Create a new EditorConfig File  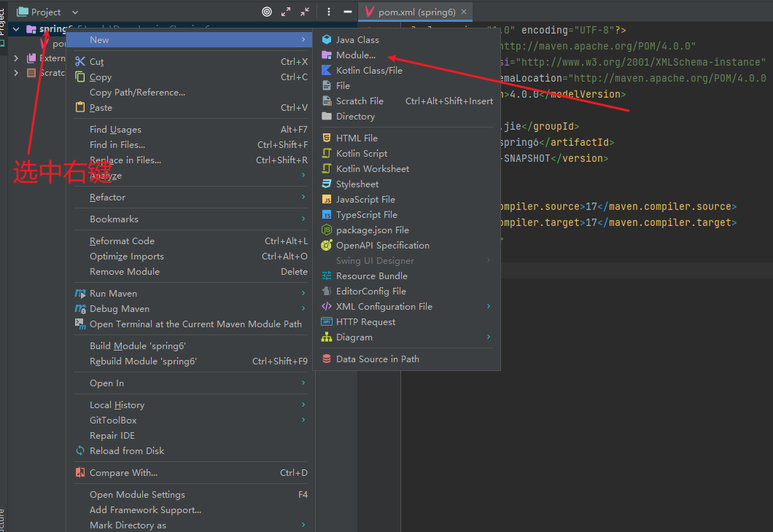[x=407, y=291]
